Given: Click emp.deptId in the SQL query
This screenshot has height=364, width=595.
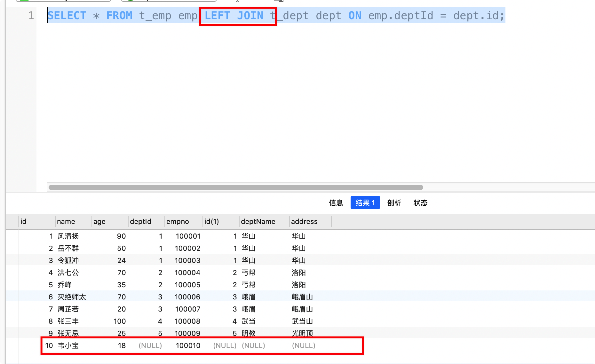Looking at the screenshot, I should [x=401, y=15].
